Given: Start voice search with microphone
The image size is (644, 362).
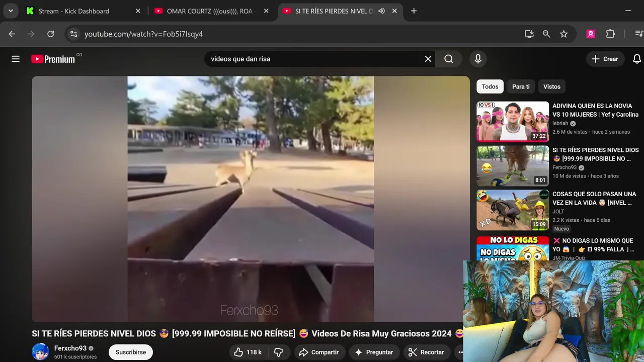Looking at the screenshot, I should pyautogui.click(x=478, y=59).
